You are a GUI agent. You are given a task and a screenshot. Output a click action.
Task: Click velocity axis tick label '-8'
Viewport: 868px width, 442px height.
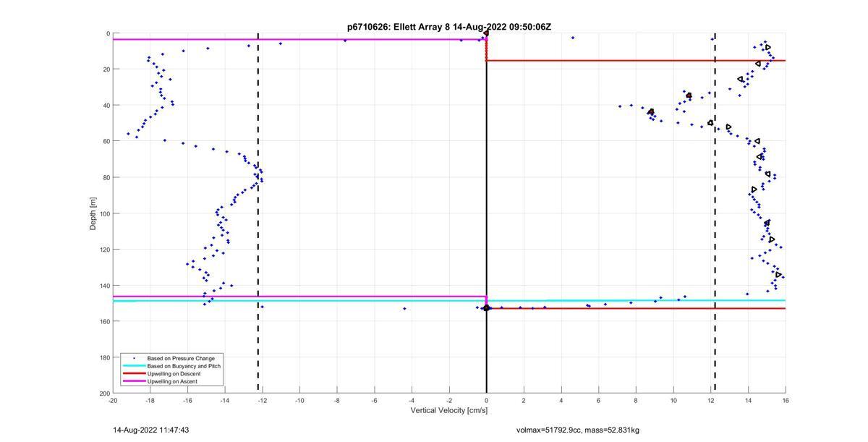[x=337, y=400]
